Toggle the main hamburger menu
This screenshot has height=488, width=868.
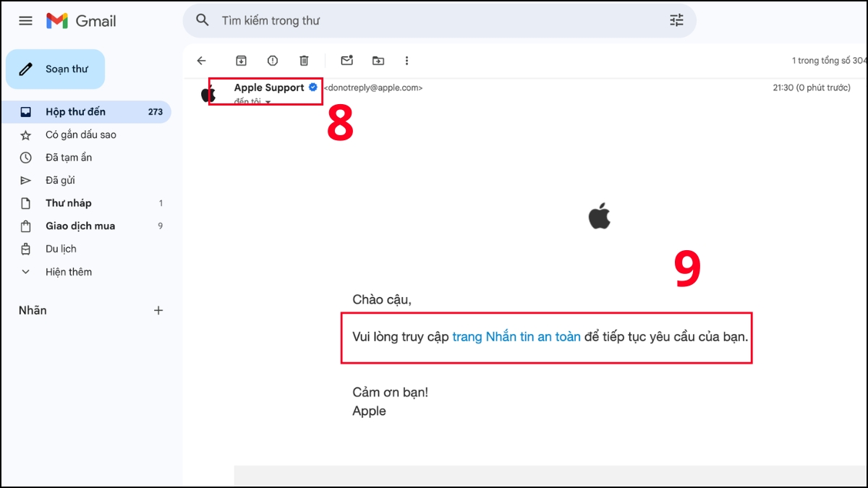25,20
